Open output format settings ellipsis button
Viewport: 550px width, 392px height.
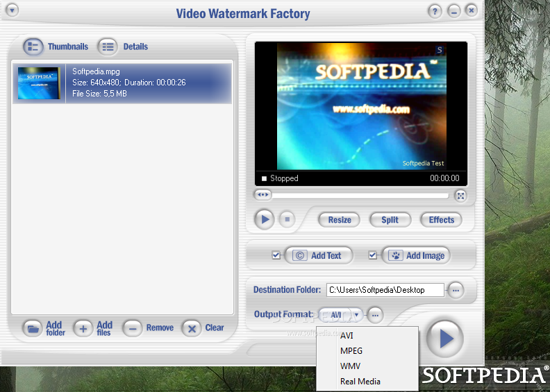click(x=375, y=315)
